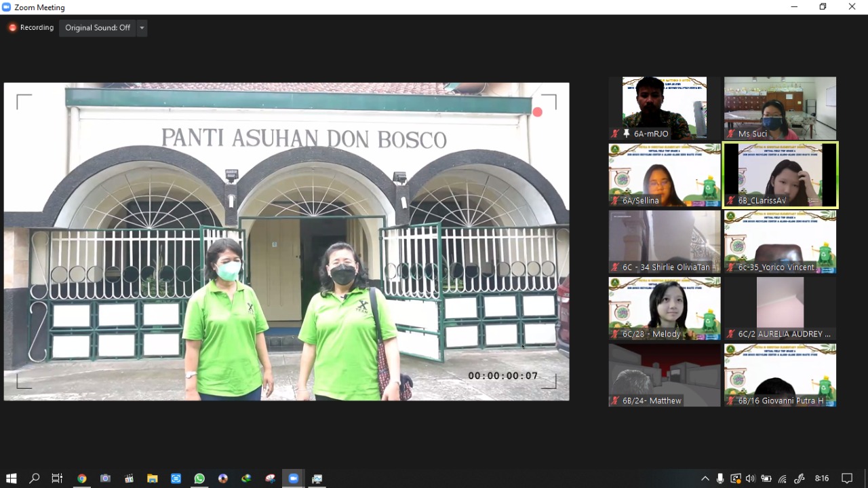Open Google Chrome from the taskbar
The width and height of the screenshot is (868, 488).
tap(81, 478)
